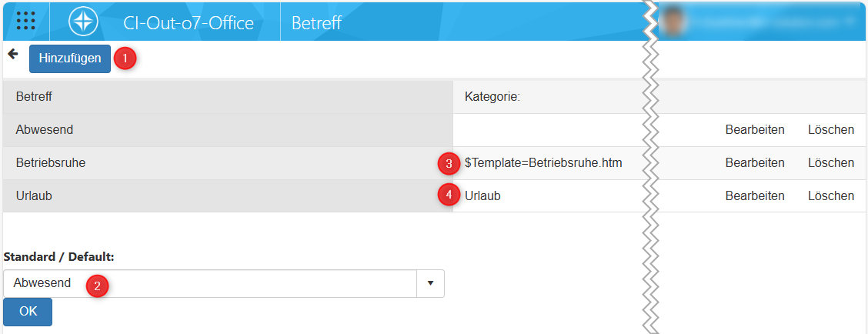The width and height of the screenshot is (868, 334).
Task: Click Bearbeiten for the Urlaub row
Action: [755, 196]
